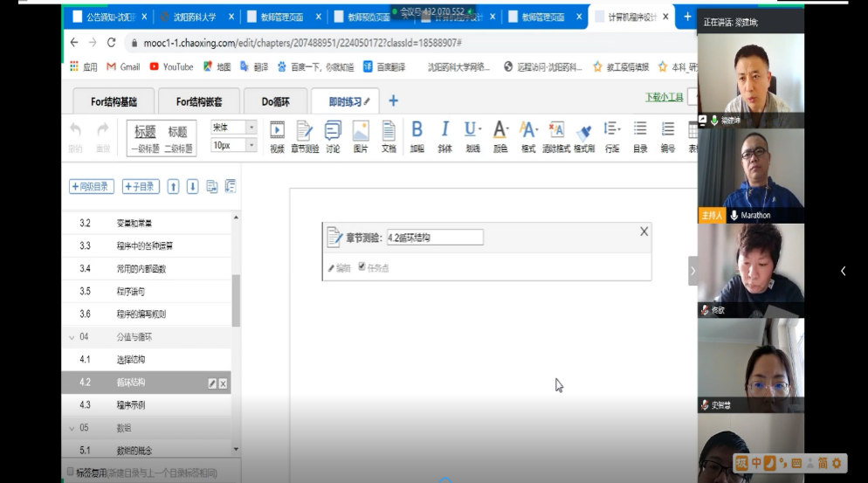Viewport: 868px width, 483px height.
Task: Collapse the 04 分值与循环 chapter
Action: pyautogui.click(x=72, y=336)
